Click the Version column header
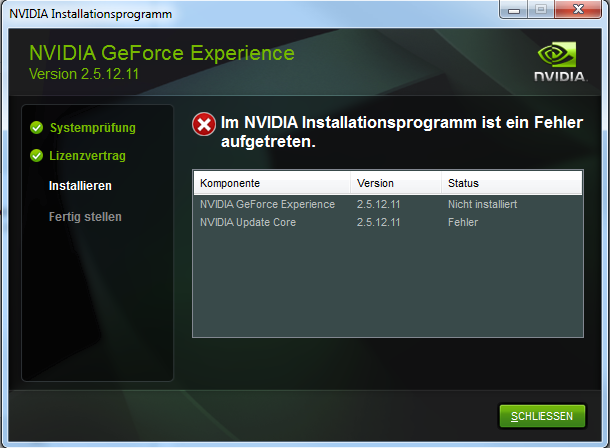The width and height of the screenshot is (610, 448). [x=396, y=183]
